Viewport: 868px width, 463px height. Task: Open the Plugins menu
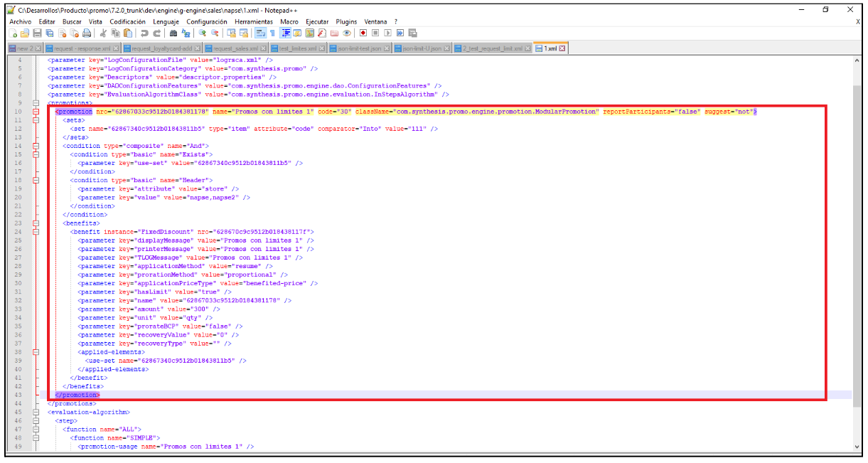[x=347, y=22]
